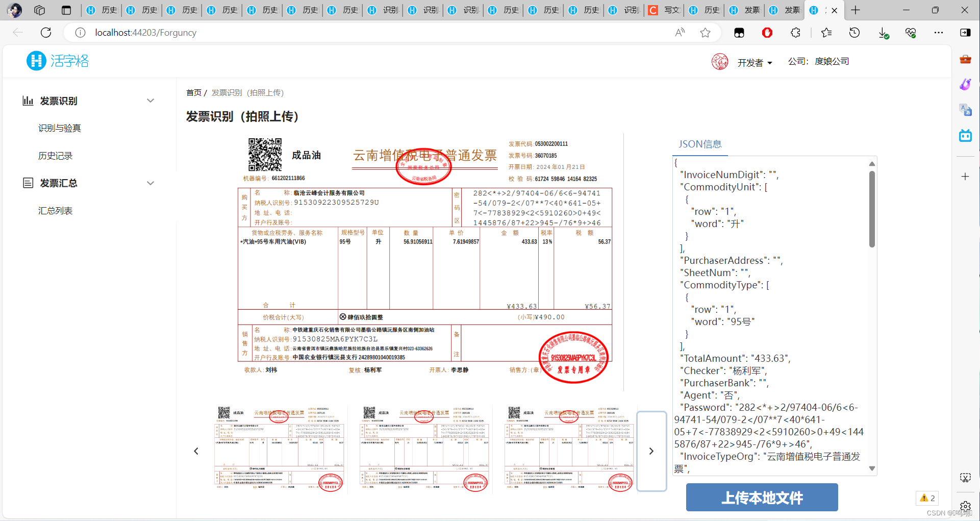The height and width of the screenshot is (521, 980).
Task: Open the browser workspaces icon
Action: 40,10
